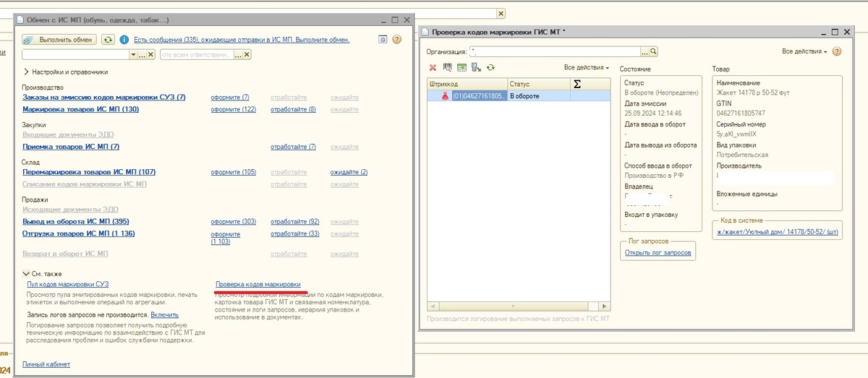This screenshot has height=378, width=868.
Task: Click Статус column header
Action: click(x=539, y=84)
